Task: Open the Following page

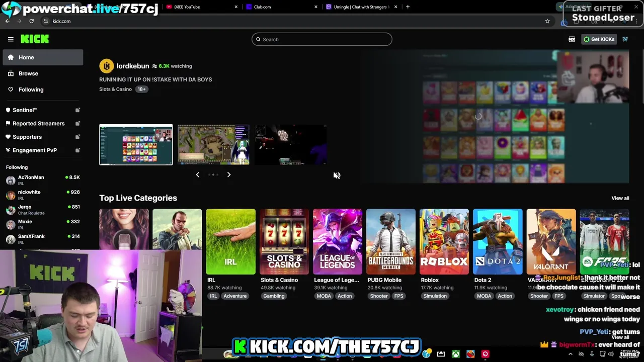Action: pyautogui.click(x=43, y=89)
